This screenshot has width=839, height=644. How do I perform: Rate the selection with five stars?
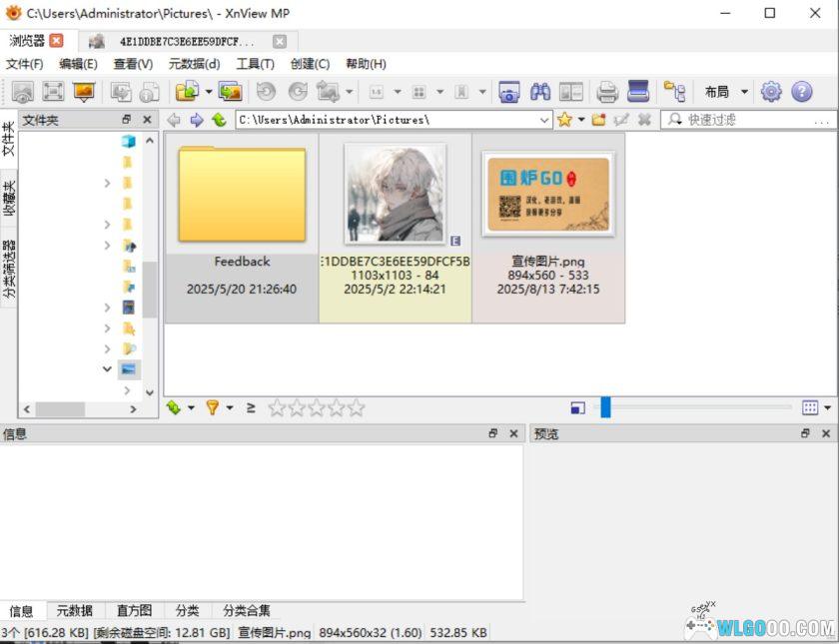pos(358,407)
